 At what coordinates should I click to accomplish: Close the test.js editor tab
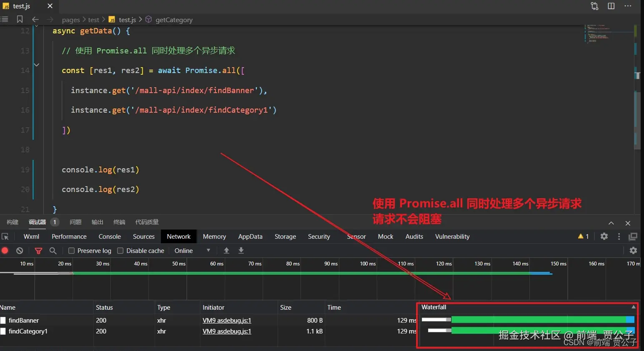50,6
